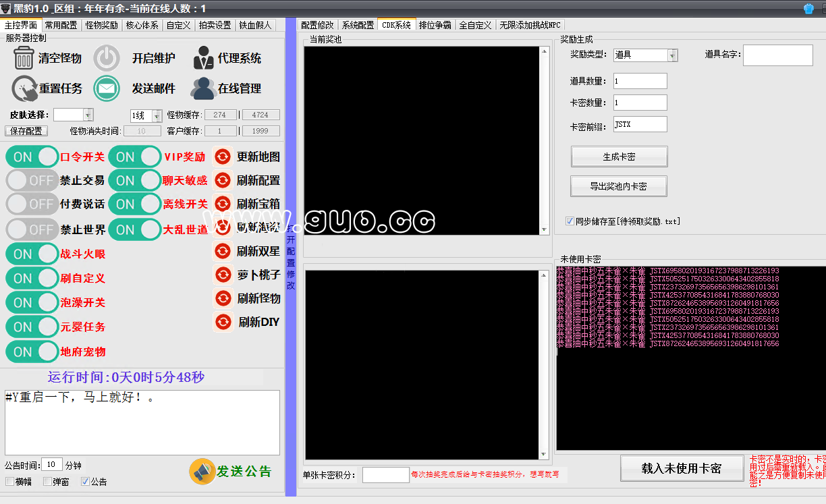Click the refresh icon beside 刷新配置
Viewport: 826px width, 504px height.
[x=222, y=180]
